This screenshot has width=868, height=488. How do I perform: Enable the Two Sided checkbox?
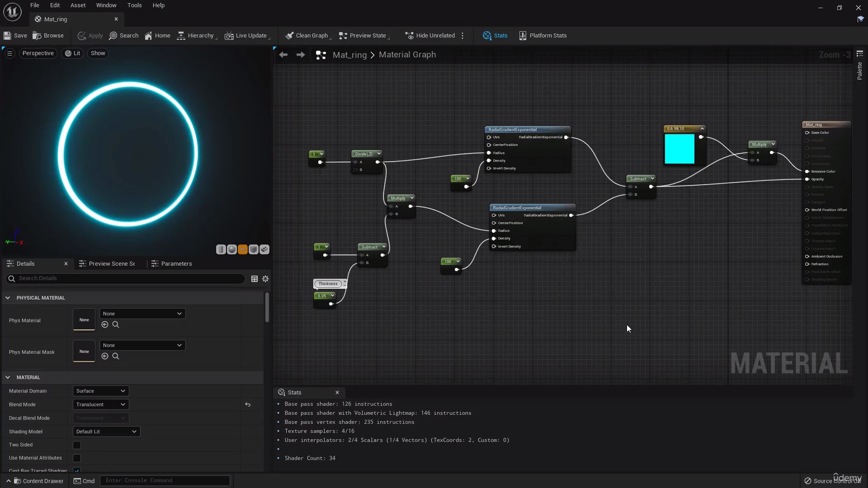click(x=76, y=445)
